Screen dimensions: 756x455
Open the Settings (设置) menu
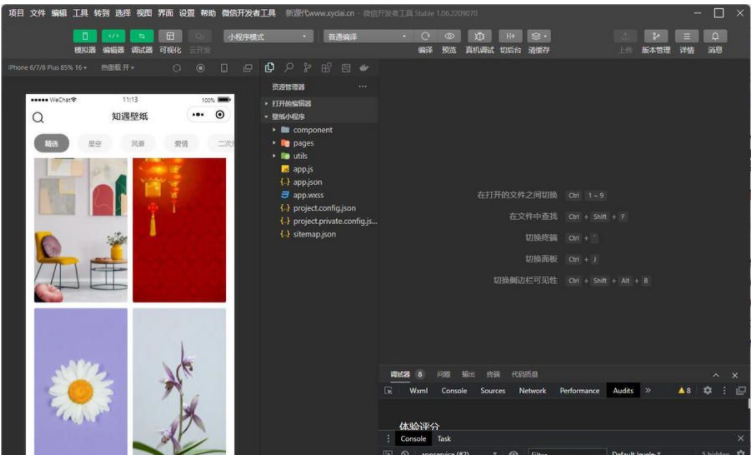coord(187,13)
